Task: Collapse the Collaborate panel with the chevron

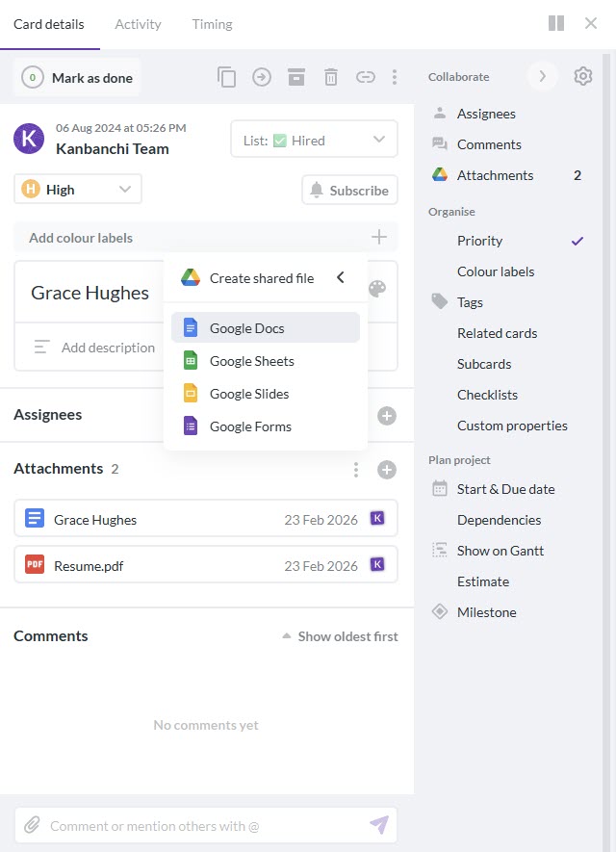Action: pyautogui.click(x=542, y=76)
